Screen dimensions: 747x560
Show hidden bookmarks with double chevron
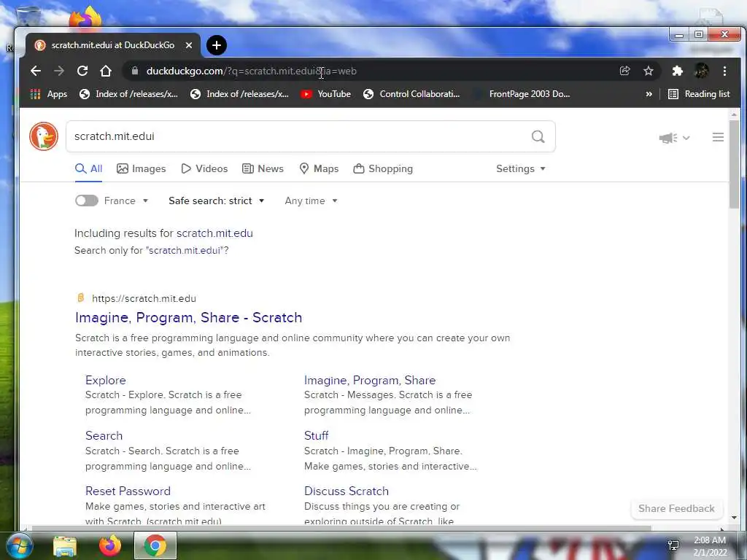coord(649,94)
